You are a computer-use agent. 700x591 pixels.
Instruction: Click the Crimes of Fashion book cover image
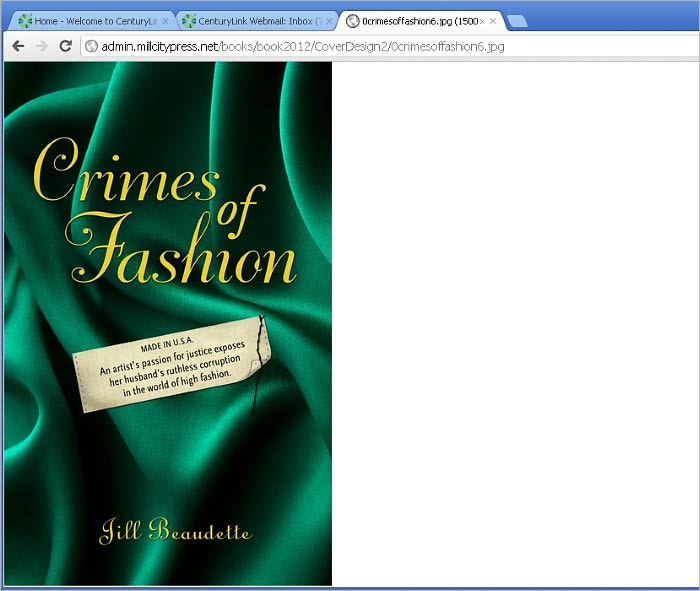pyautogui.click(x=168, y=324)
